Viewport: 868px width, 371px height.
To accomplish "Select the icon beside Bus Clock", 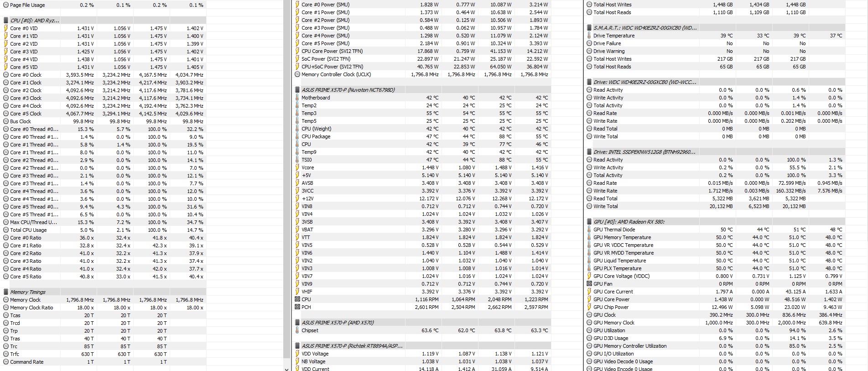I will pyautogui.click(x=6, y=121).
